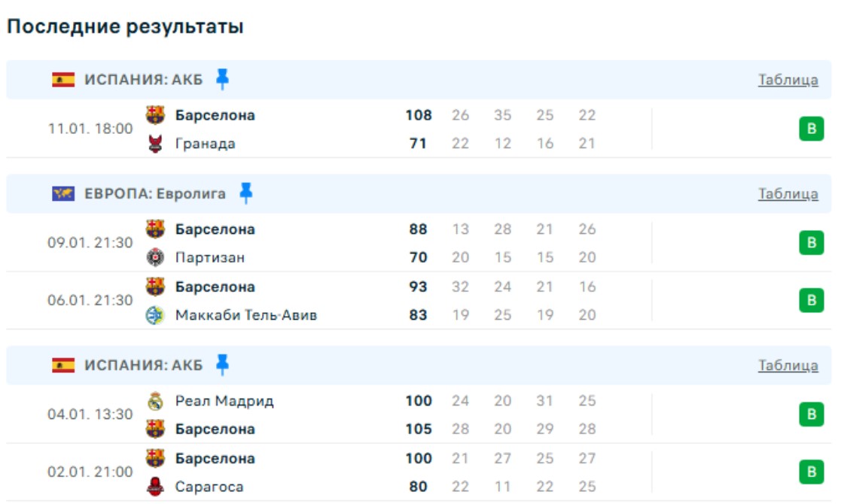This screenshot has height=504, width=844.
Task: Click green В badge for Гранада match
Action: click(x=811, y=129)
